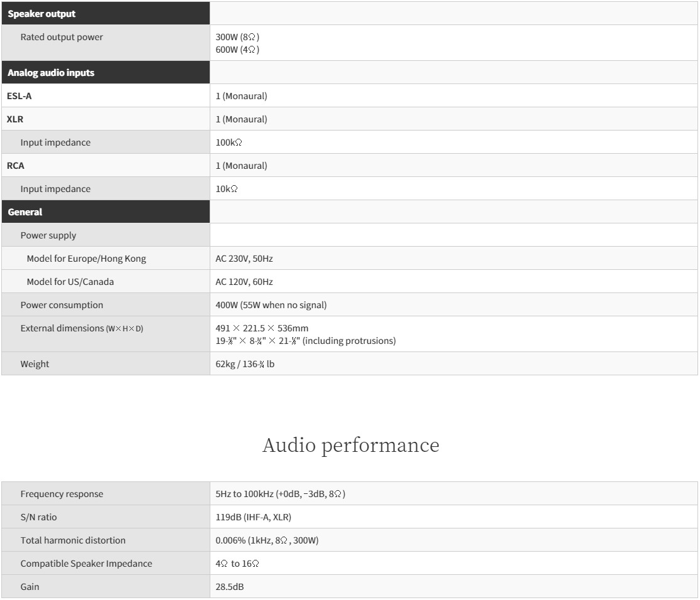The image size is (700, 600).
Task: Click the Speaker output section header
Action: coord(41,14)
